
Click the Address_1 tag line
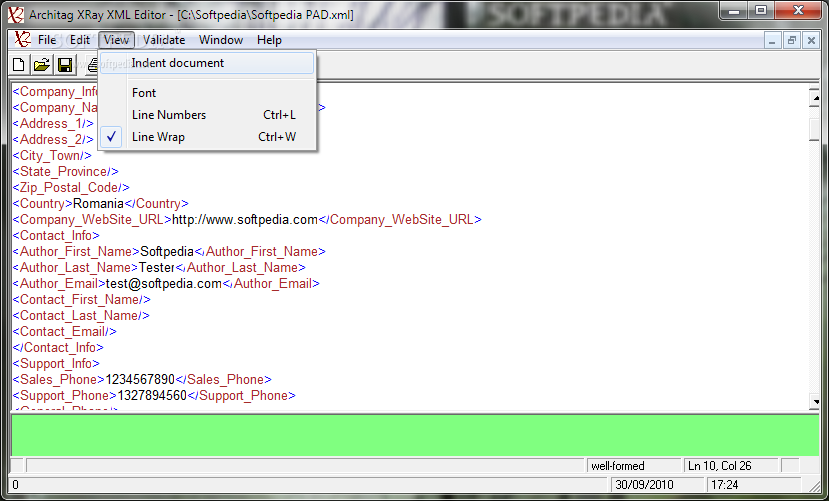(53, 124)
